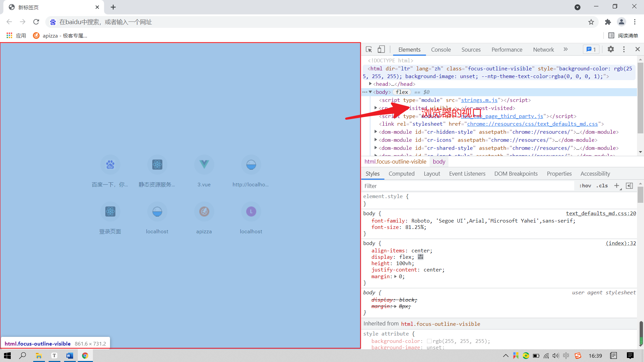Open the flexbox editor icon beside display: flex
Screen dimensions: 644x362
(421, 257)
